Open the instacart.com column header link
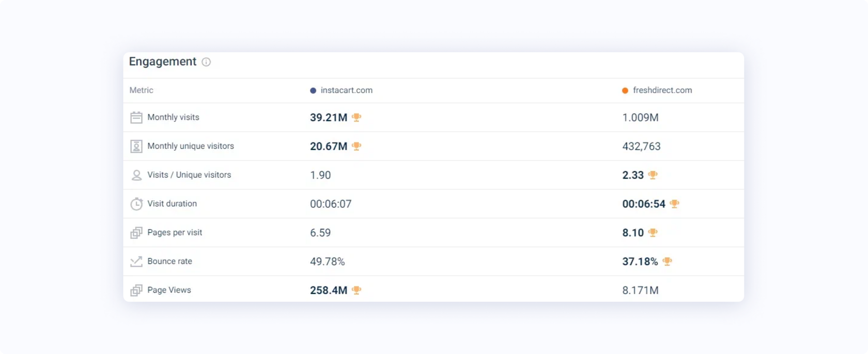Image resolution: width=868 pixels, height=354 pixels. pyautogui.click(x=346, y=90)
